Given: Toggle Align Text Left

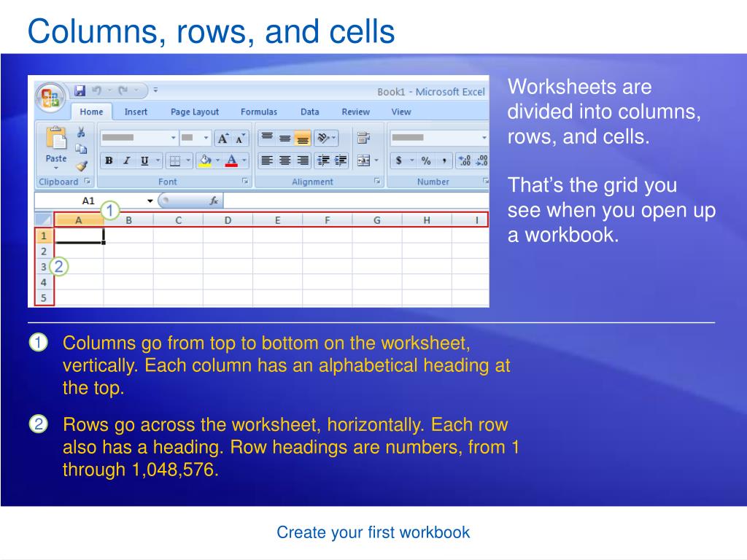Looking at the screenshot, I should tap(267, 160).
